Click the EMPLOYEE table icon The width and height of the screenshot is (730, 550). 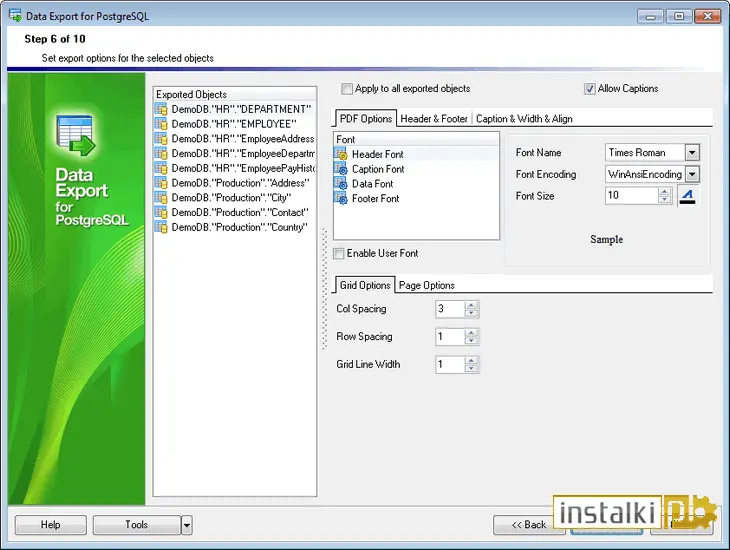161,124
